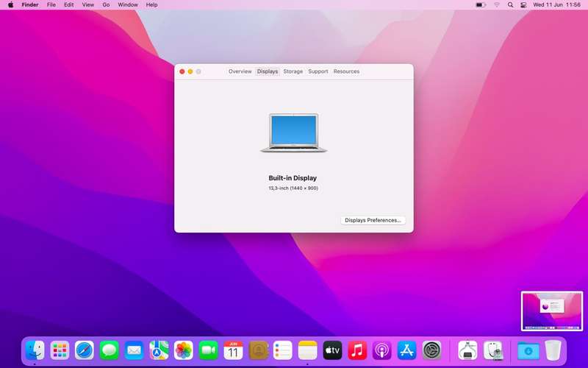Open the Go menu
Image resolution: width=588 pixels, height=368 pixels.
pyautogui.click(x=106, y=5)
